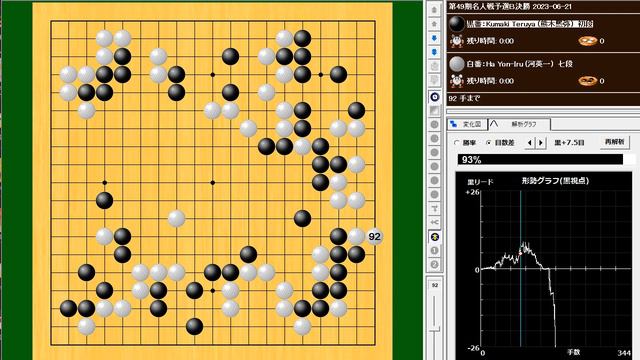Image resolution: width=640 pixels, height=360 pixels.
Task: Switch to the 変化図 tab
Action: [x=467, y=124]
